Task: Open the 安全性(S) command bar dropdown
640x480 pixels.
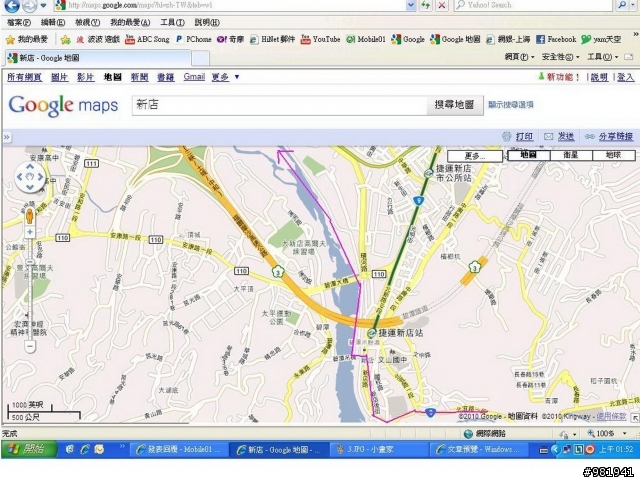Action: coord(560,57)
